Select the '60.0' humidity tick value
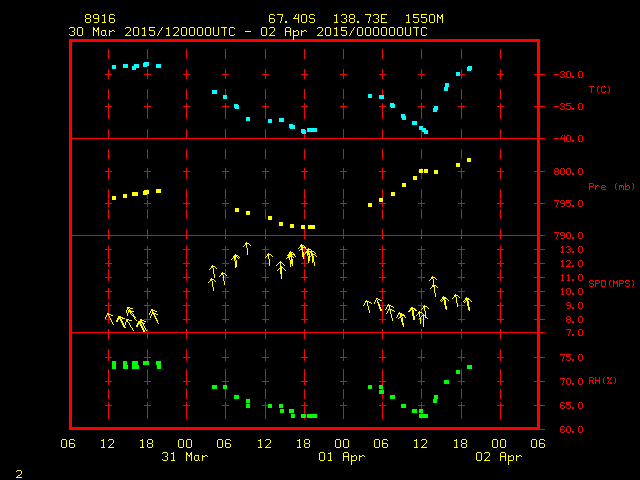Image resolution: width=640 pixels, height=480 pixels. click(572, 430)
